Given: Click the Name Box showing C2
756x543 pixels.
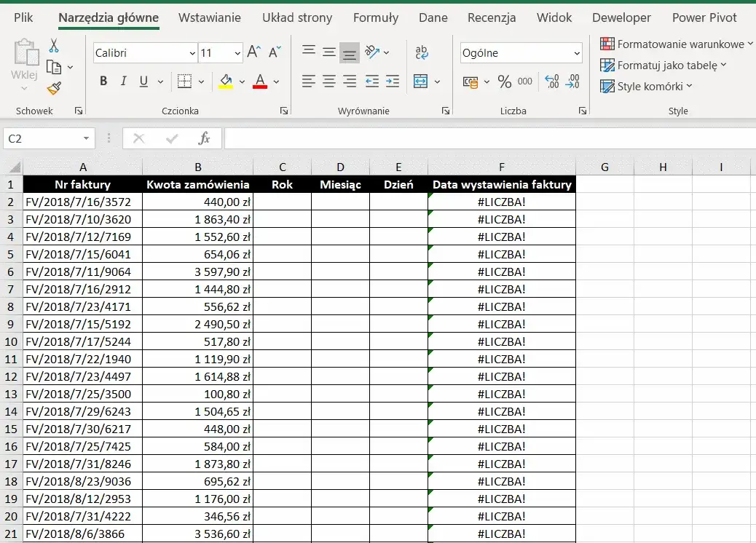Looking at the screenshot, I should (44, 138).
